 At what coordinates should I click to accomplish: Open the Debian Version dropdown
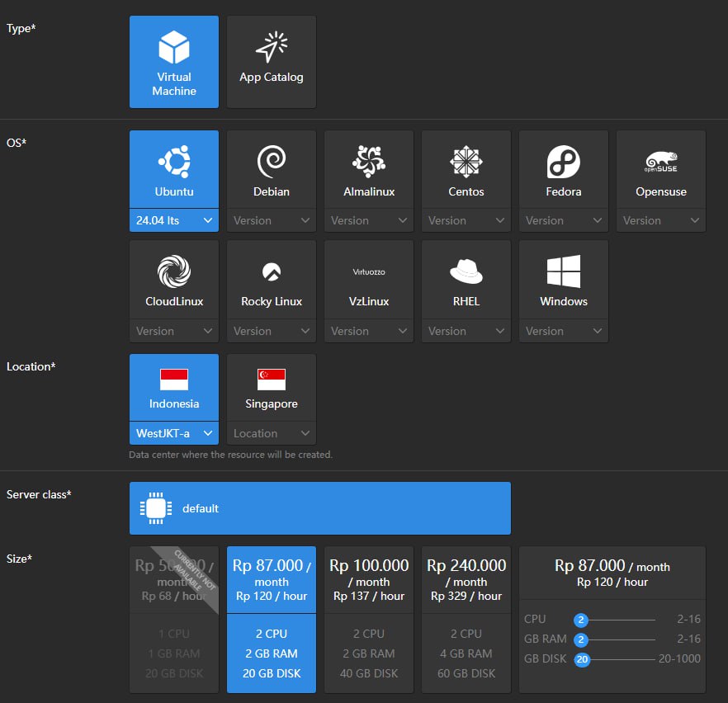point(272,220)
